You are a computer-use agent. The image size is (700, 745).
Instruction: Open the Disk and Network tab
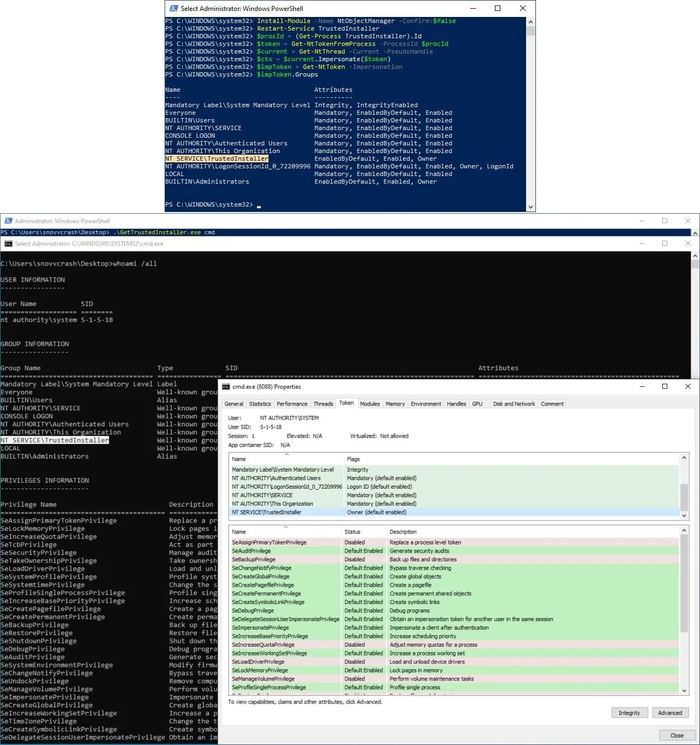[514, 404]
